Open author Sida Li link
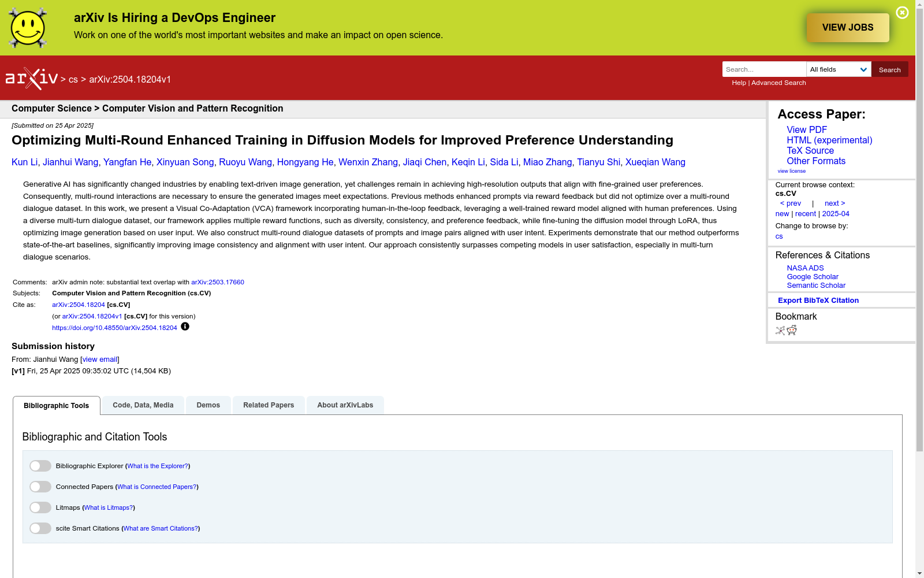The height and width of the screenshot is (578, 924). [x=504, y=162]
